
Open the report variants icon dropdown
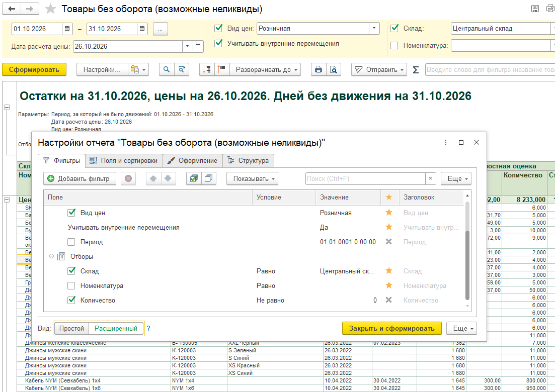(x=138, y=70)
